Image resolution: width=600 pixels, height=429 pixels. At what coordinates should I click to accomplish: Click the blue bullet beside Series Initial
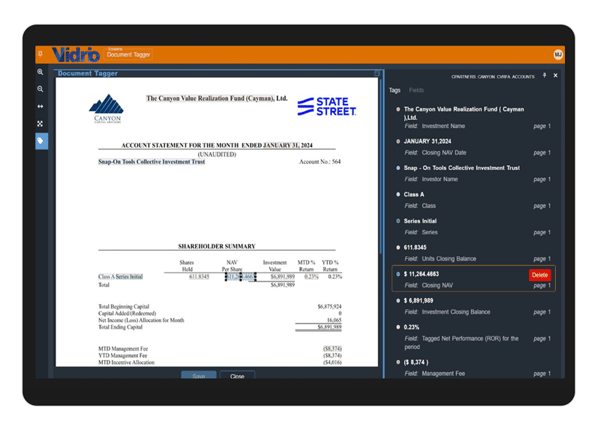click(398, 221)
